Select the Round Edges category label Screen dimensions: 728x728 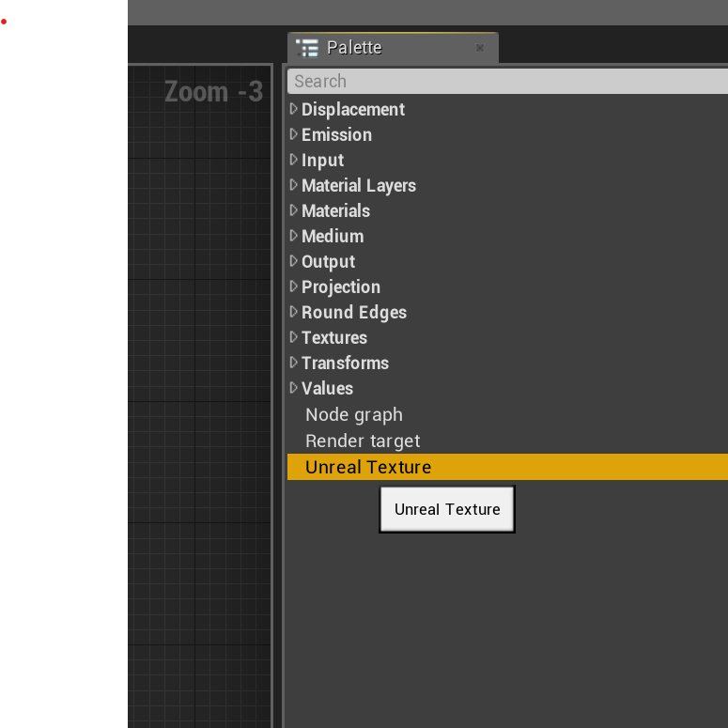(x=354, y=313)
